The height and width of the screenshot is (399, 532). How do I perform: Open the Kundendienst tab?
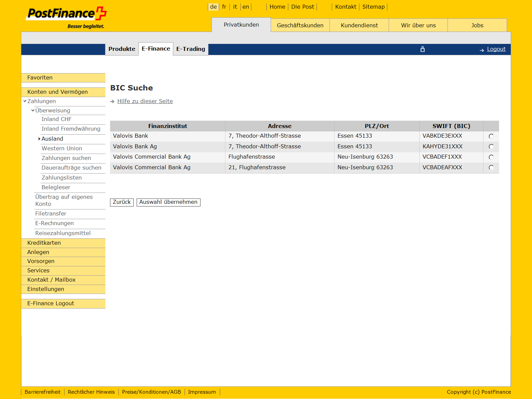(359, 25)
